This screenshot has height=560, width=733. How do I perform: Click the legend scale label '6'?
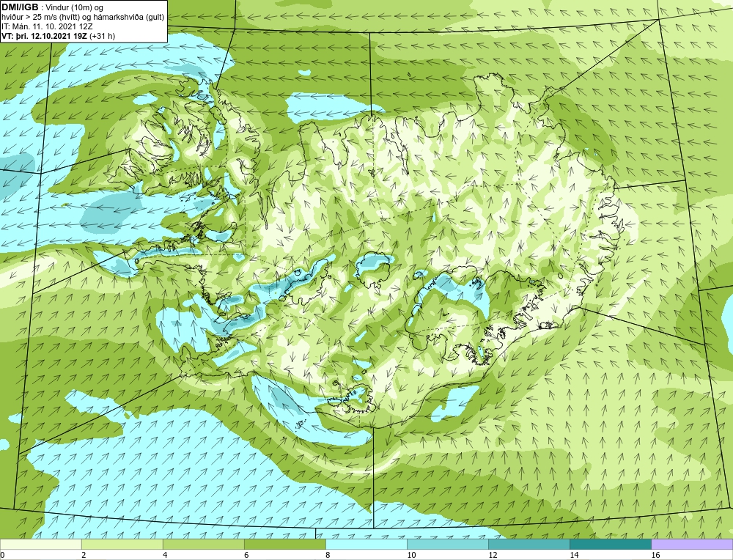(x=246, y=555)
